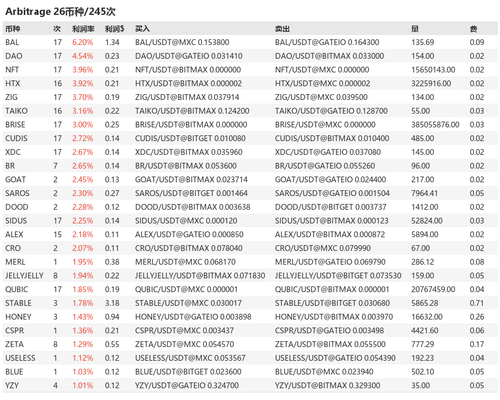The width and height of the screenshot is (500, 400).
Task: Select buy cell TAIKO/USDT@BITMAX 0.124200
Action: click(x=192, y=111)
